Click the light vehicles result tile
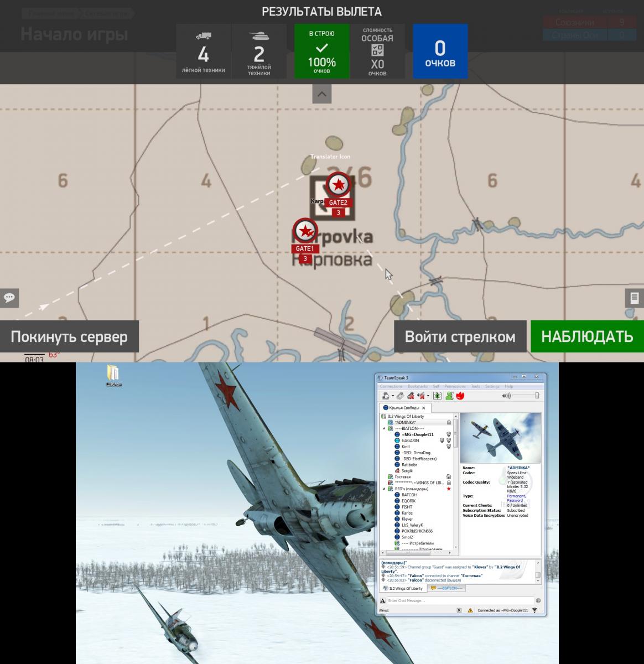 [204, 51]
